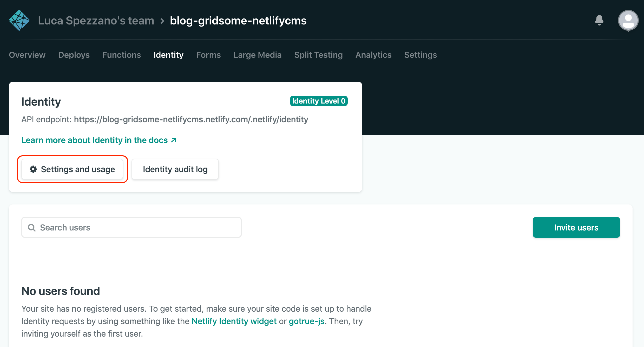Click Learn more about Identity in the docs
The height and width of the screenshot is (347, 644).
pyautogui.click(x=94, y=140)
